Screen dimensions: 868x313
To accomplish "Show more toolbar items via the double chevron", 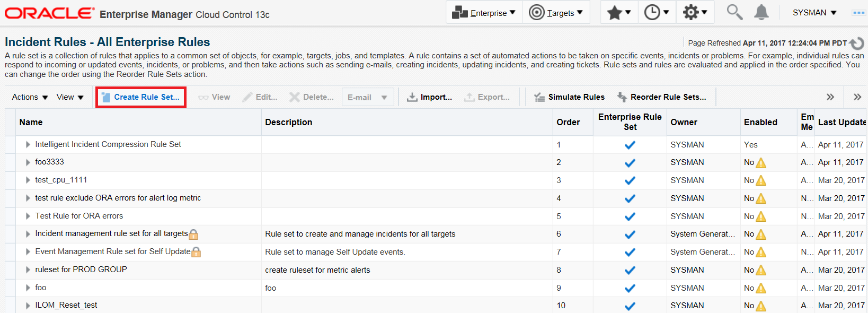I will point(830,97).
